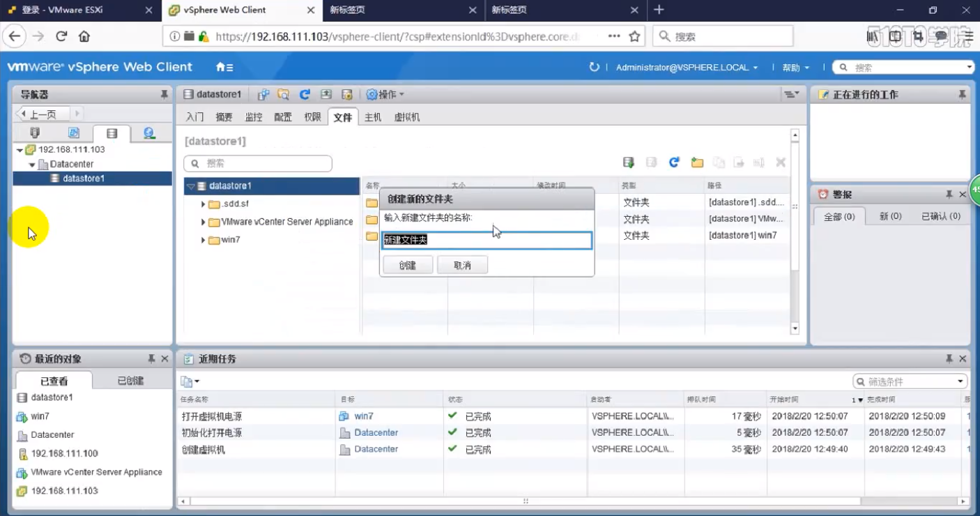Screen dimensions: 980x516
Task: Open the 操作 actions dropdown
Action: [x=385, y=94]
